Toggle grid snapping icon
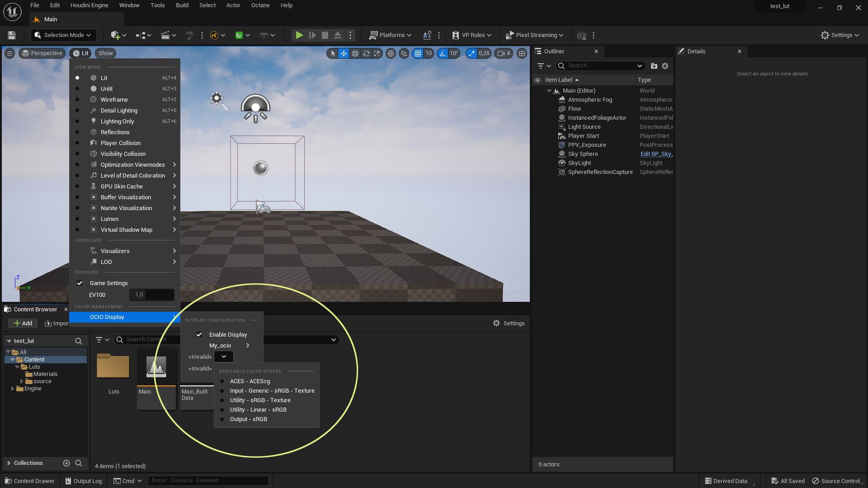This screenshot has height=488, width=868. tap(418, 53)
